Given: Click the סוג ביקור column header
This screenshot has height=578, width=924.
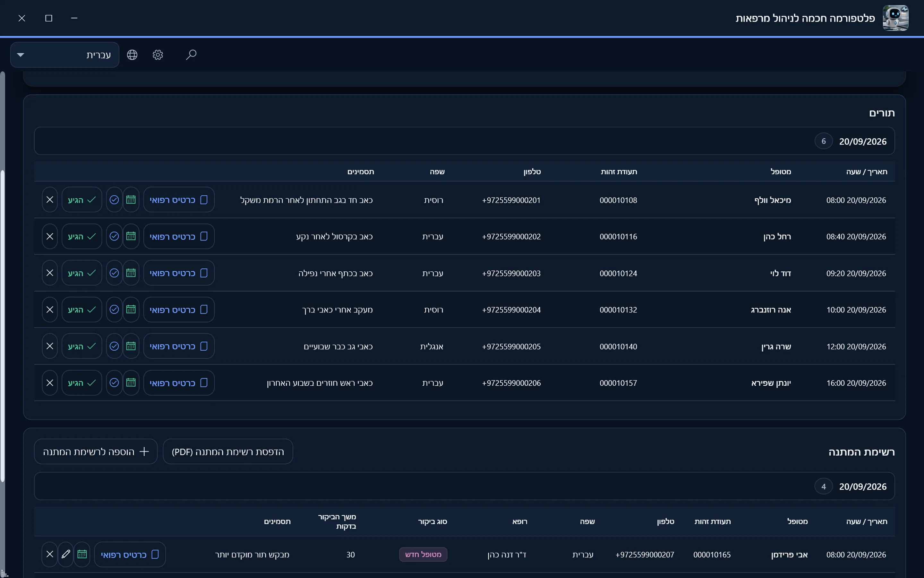Looking at the screenshot, I should click(x=432, y=521).
